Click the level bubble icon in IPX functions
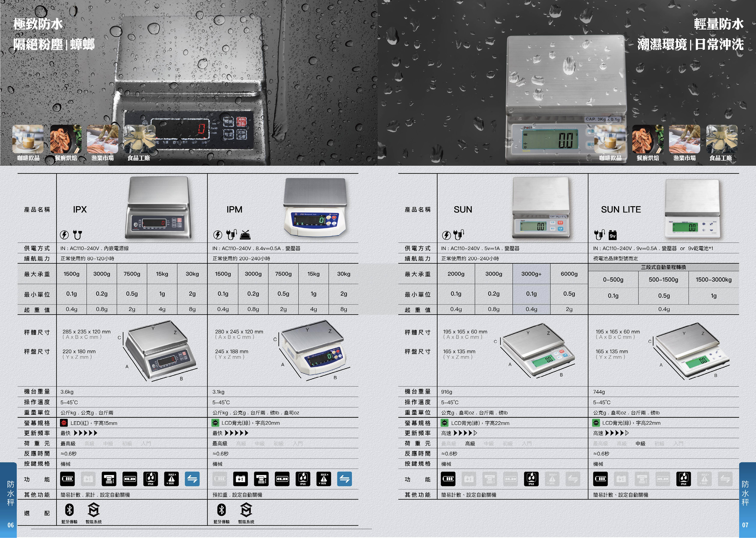This screenshot has height=538, width=756. (130, 479)
